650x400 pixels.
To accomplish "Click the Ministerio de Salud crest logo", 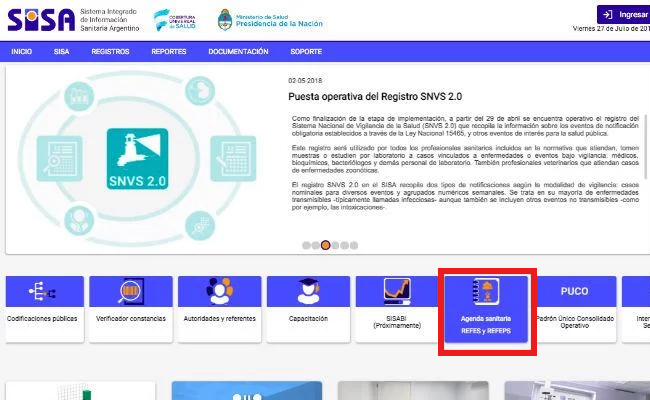I will click(225, 20).
